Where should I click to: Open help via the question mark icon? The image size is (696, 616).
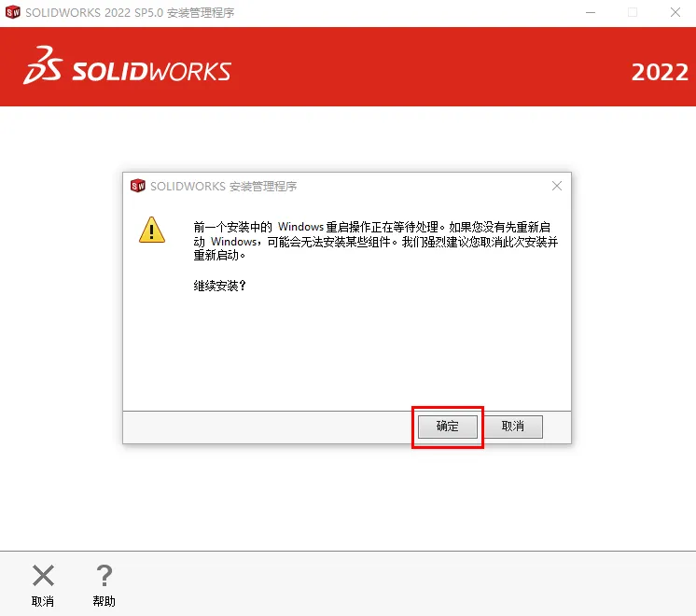[x=104, y=576]
